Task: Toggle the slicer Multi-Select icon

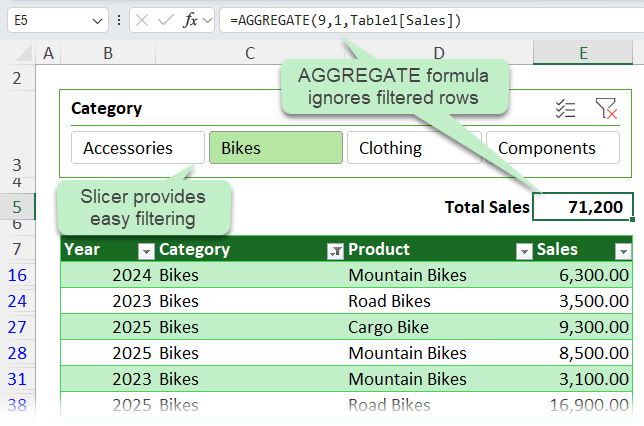Action: [565, 109]
